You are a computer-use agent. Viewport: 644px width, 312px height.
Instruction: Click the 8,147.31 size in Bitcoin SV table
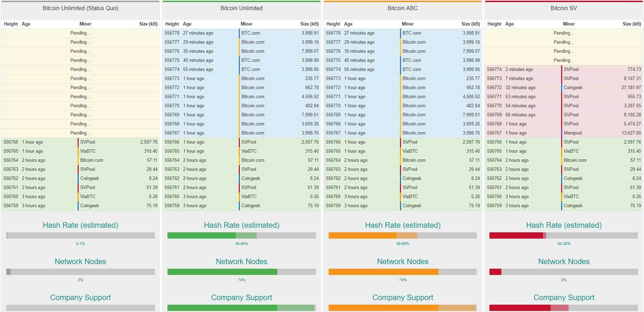pyautogui.click(x=632, y=78)
